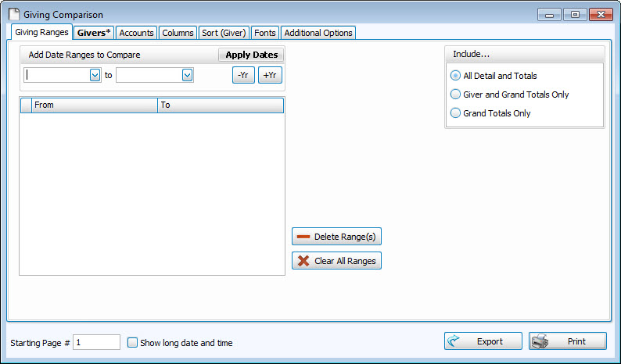
Task: Click the Print printer icon
Action: click(541, 341)
